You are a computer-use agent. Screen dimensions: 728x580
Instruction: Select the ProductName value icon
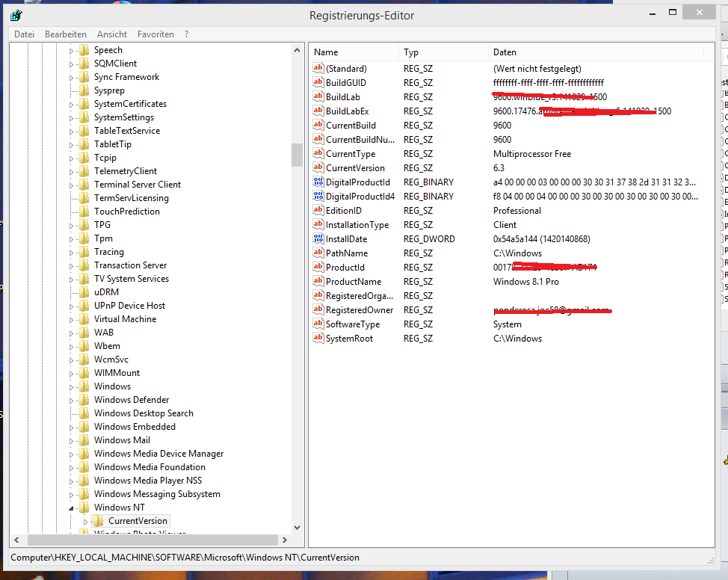tap(318, 282)
